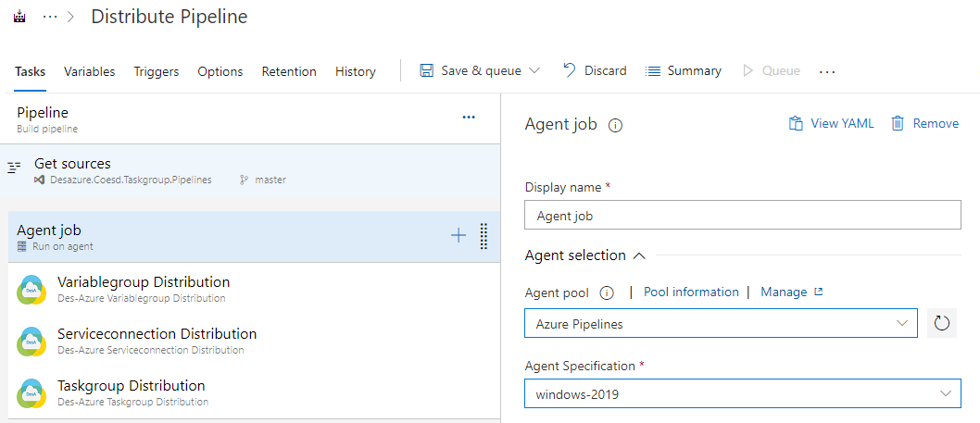Select the Agent job phase row
Image resolution: width=980 pixels, height=423 pixels.
(255, 237)
